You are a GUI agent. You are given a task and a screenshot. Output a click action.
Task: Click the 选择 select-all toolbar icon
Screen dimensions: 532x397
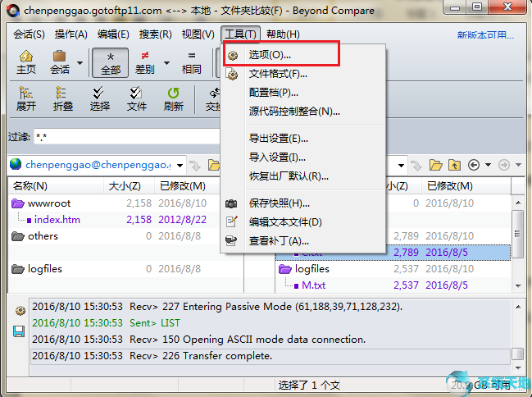100,98
